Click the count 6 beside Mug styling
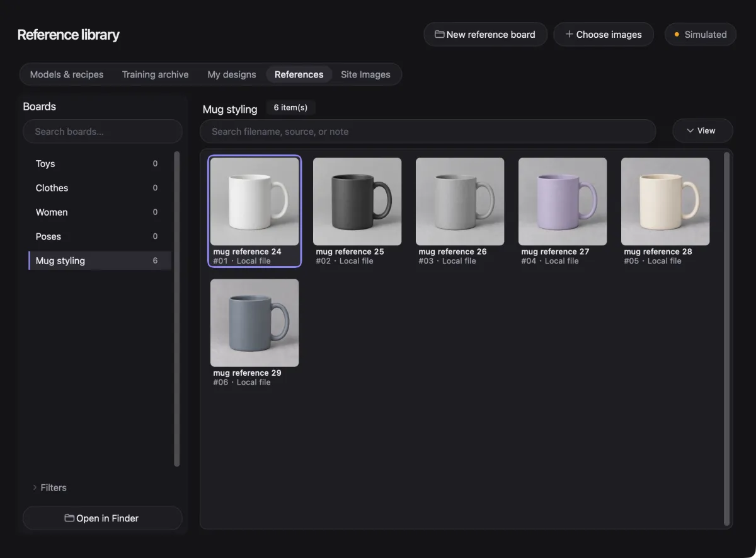756x558 pixels. coord(155,261)
